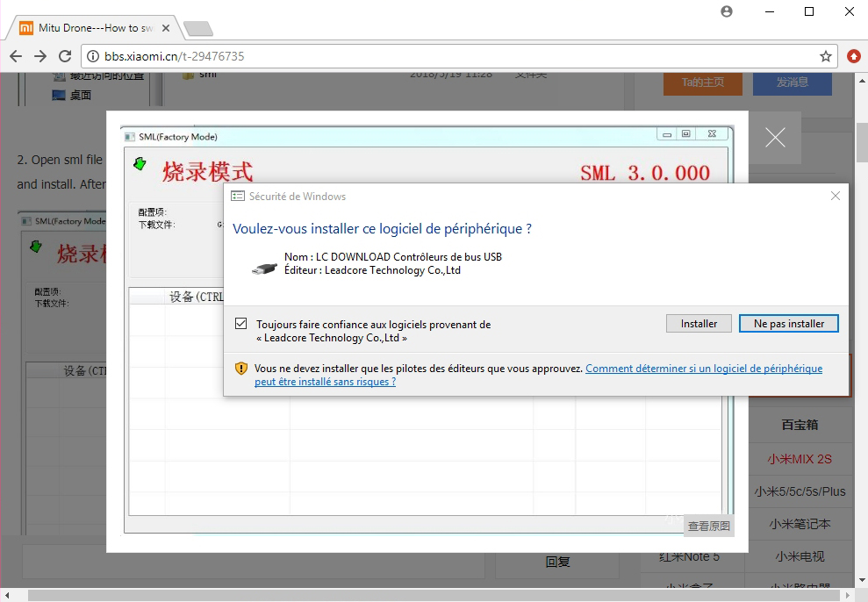Click the SML 3.0.000 version text
This screenshot has width=868, height=602.
pyautogui.click(x=645, y=173)
